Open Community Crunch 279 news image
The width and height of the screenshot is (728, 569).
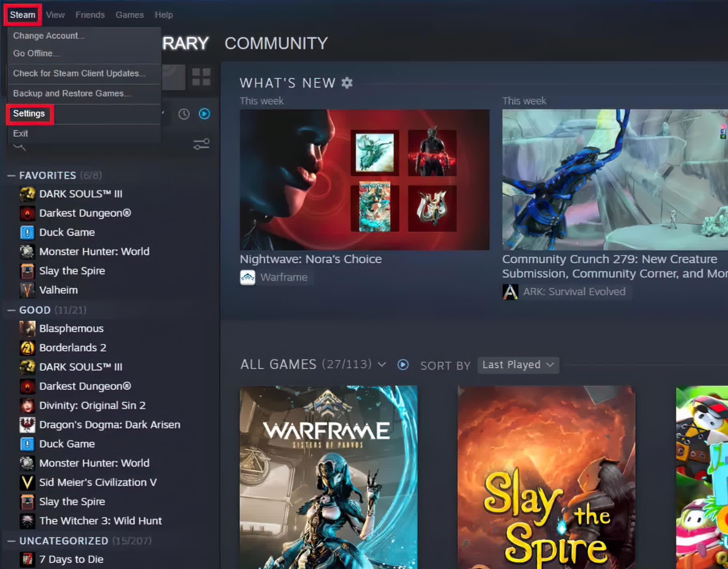[615, 180]
